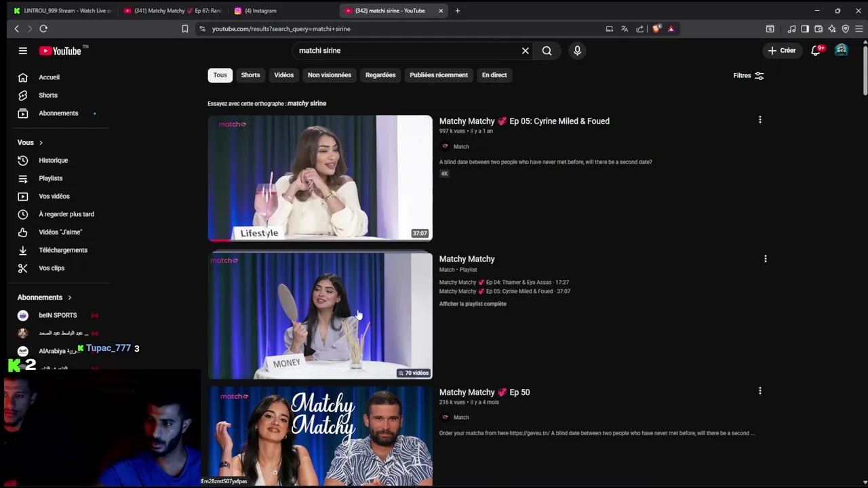
Task: Select the Non visionnées chip
Action: 330,75
